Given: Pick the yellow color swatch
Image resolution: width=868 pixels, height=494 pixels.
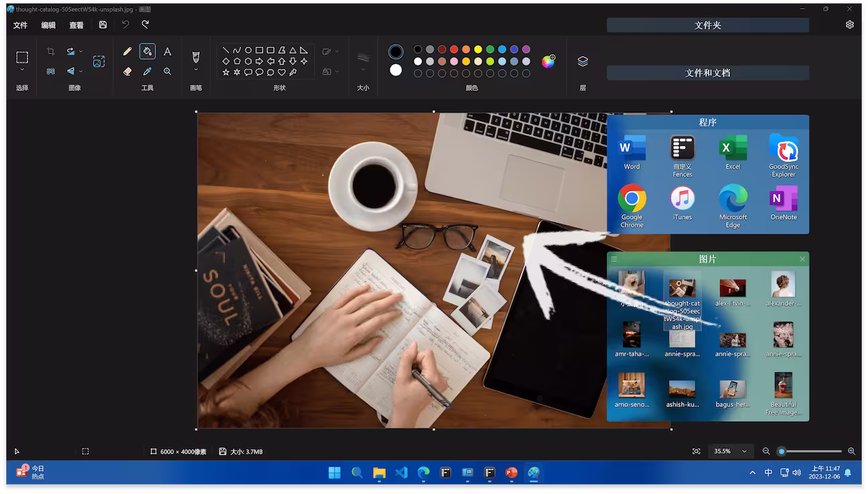Looking at the screenshot, I should coord(478,50).
